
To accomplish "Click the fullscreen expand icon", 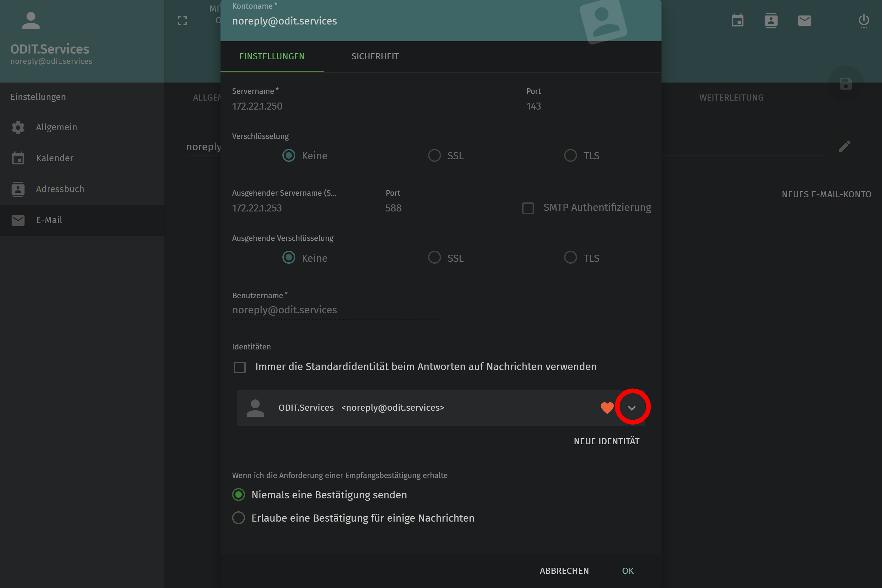I will [x=182, y=21].
